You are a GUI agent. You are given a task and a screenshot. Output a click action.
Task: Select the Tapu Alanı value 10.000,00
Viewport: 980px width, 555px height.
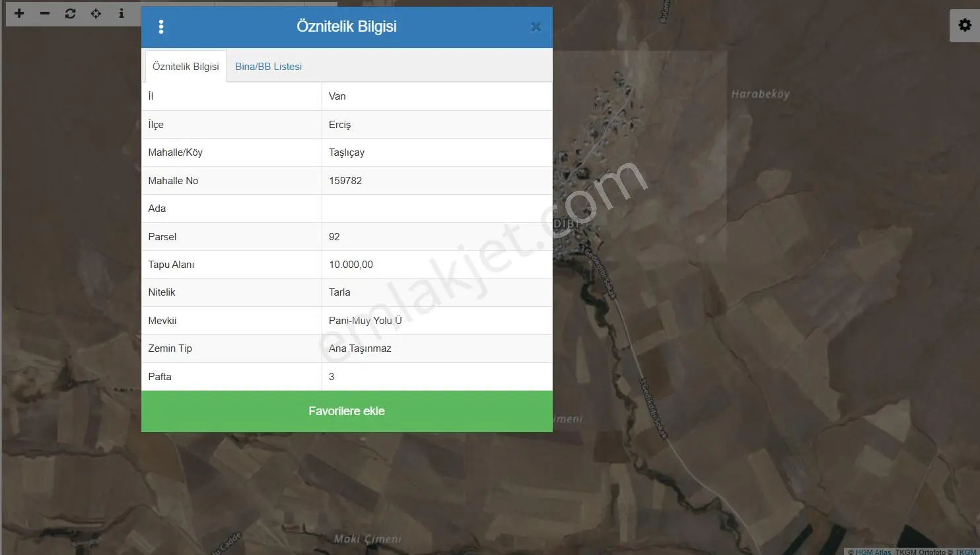point(351,265)
